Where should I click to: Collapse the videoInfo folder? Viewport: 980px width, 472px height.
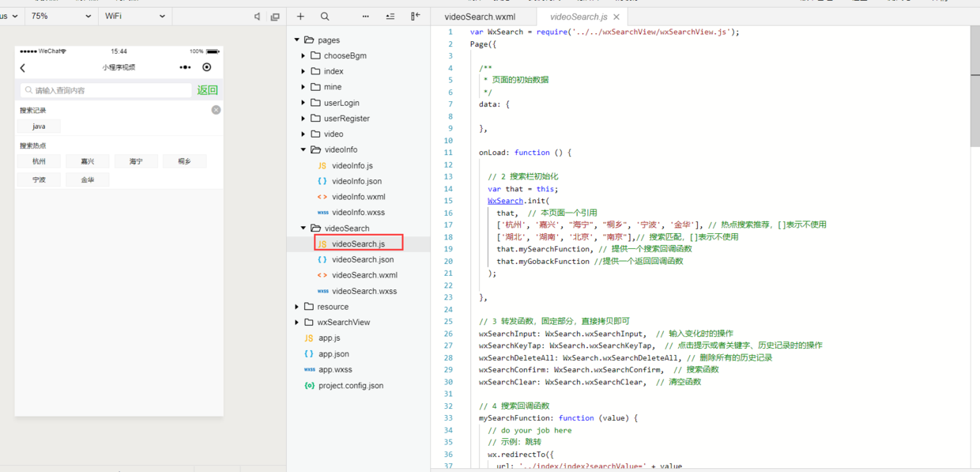pos(303,149)
